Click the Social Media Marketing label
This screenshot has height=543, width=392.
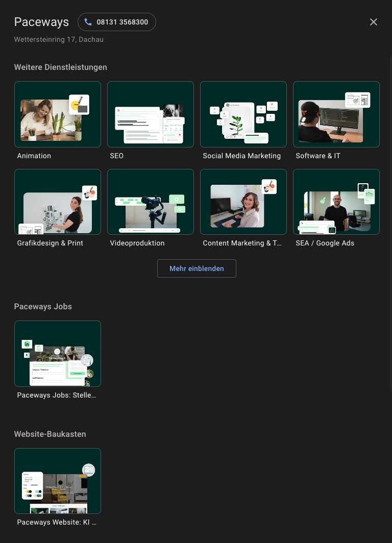point(242,156)
